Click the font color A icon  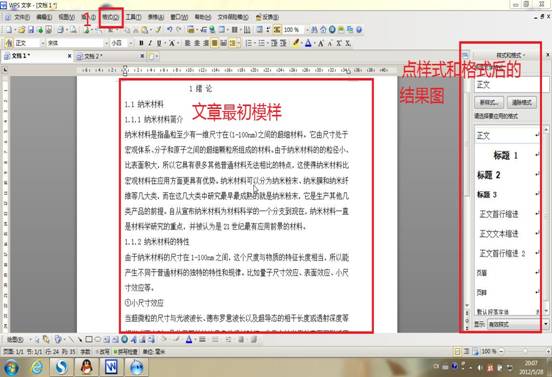(308, 43)
